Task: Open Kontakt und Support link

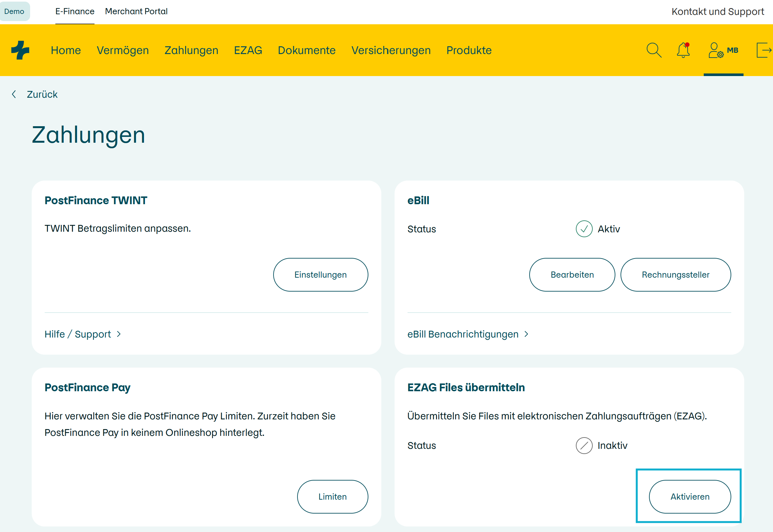Action: pyautogui.click(x=718, y=12)
